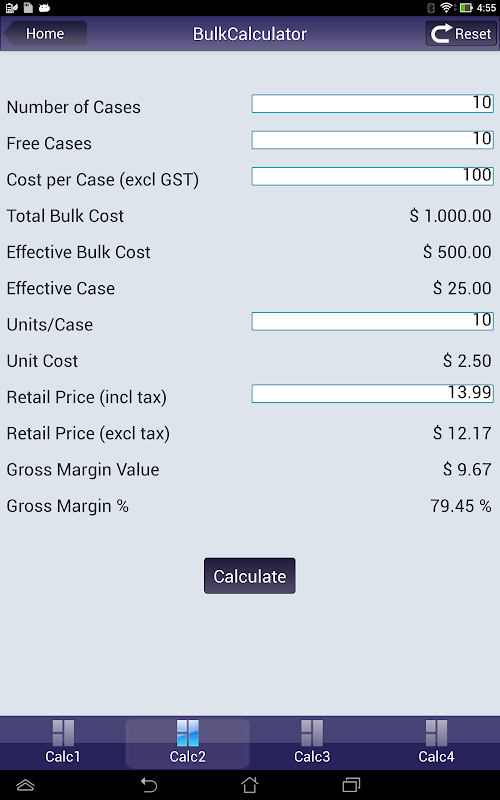
Task: Tap the hide-keyboard chevron icon in navigation bar
Action: [x=26, y=785]
